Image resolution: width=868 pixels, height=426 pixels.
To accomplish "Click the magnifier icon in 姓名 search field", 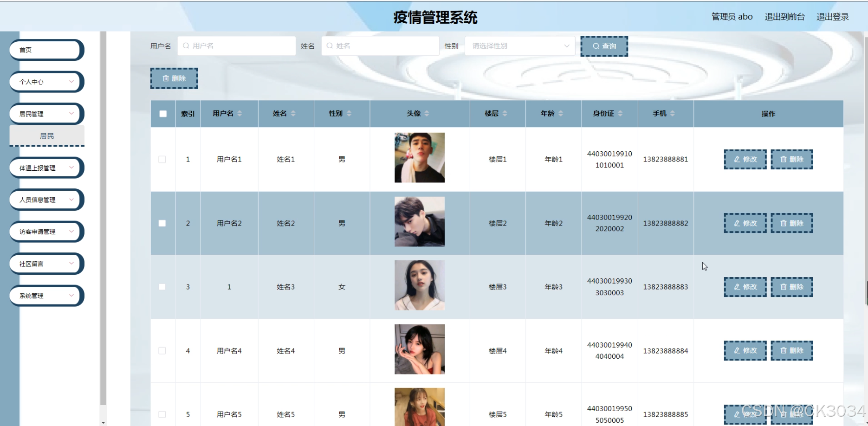I will pyautogui.click(x=330, y=46).
